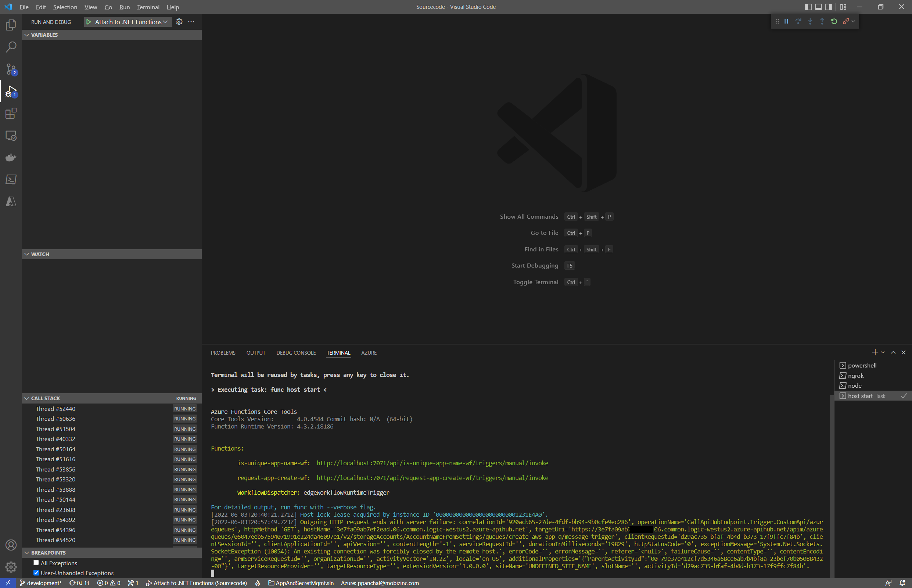Open the Source Control view

point(11,69)
